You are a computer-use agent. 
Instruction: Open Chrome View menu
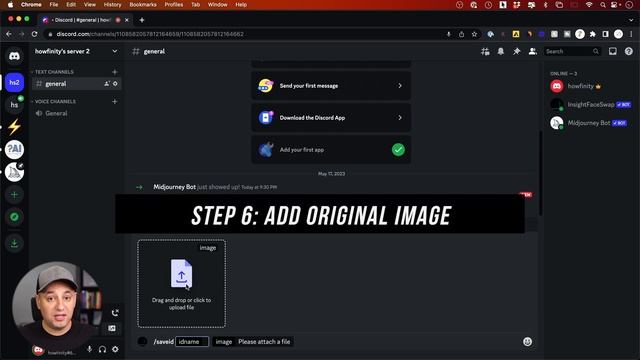click(89, 4)
